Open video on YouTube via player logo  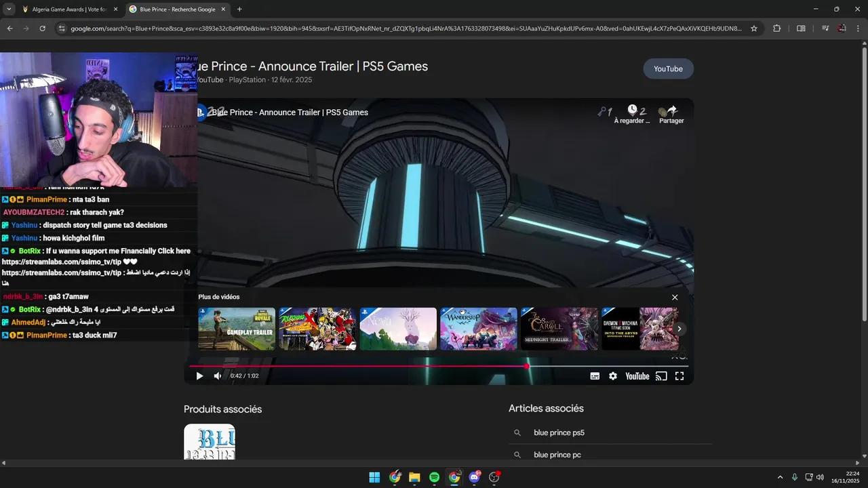(637, 376)
